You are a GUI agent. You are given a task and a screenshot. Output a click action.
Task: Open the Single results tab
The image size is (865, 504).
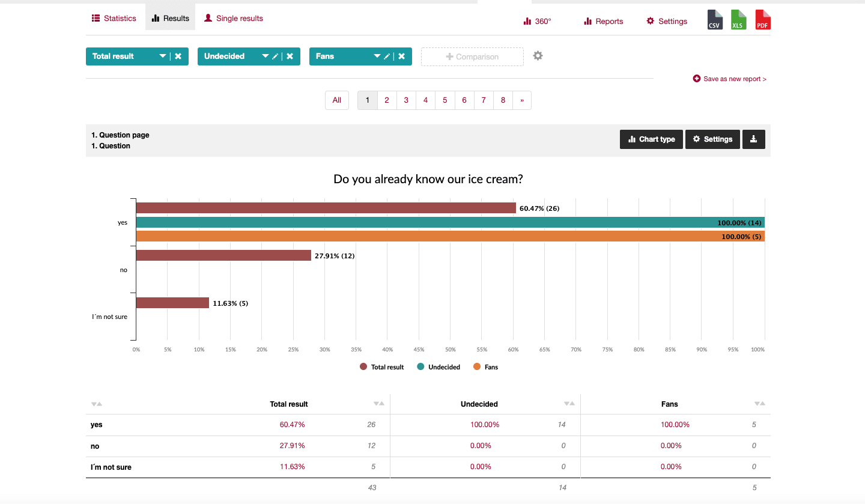tap(233, 18)
